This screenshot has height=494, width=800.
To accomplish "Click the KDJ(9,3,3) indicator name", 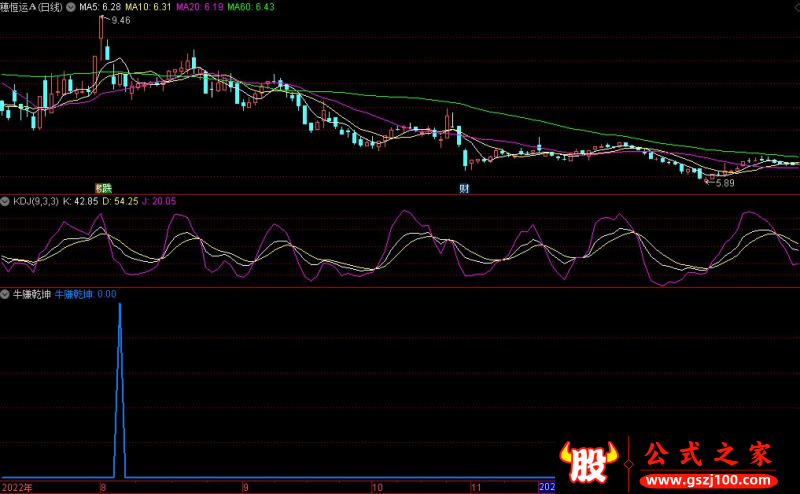I will 35,201.
